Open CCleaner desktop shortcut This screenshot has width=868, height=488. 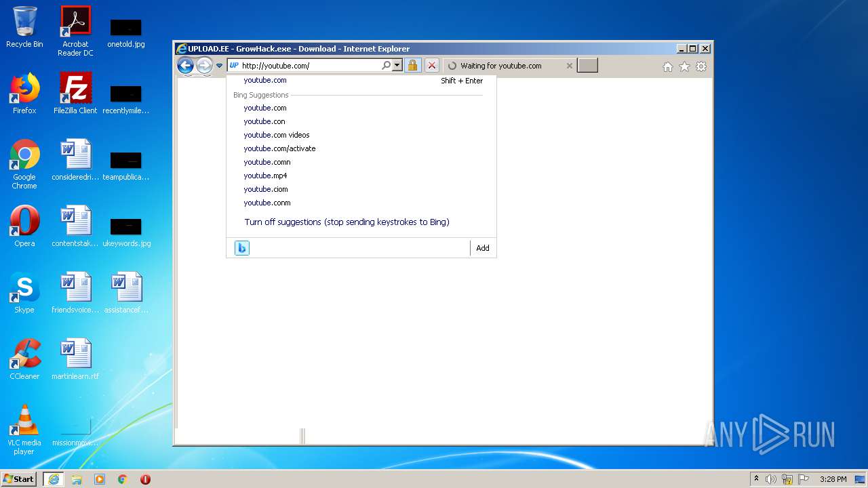24,359
